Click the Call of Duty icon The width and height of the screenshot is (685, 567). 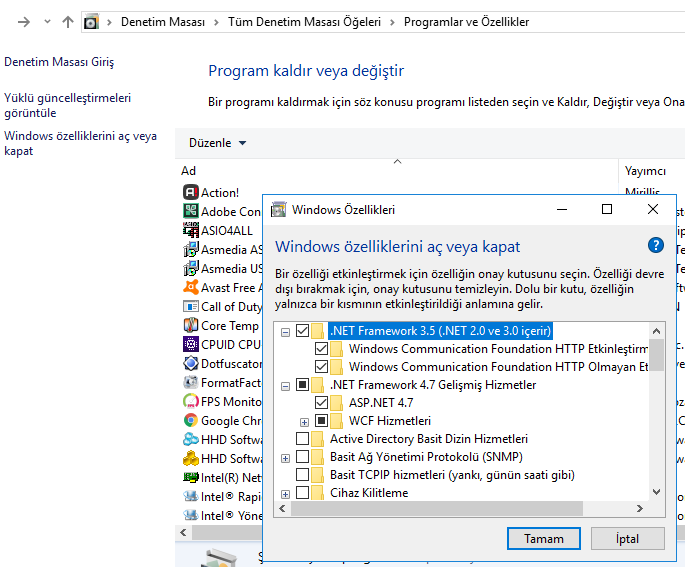click(190, 306)
